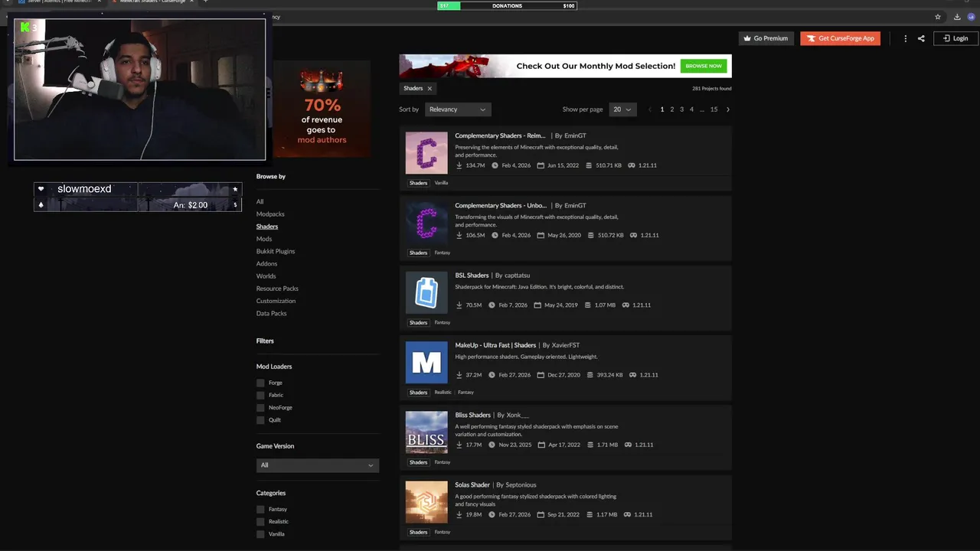
Task: Select Data Packs category
Action: click(x=271, y=313)
